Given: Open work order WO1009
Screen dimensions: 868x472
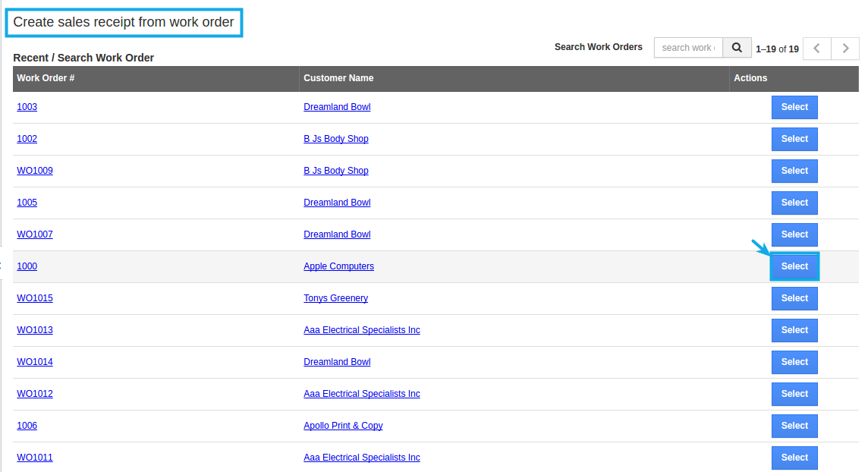Looking at the screenshot, I should tap(35, 170).
